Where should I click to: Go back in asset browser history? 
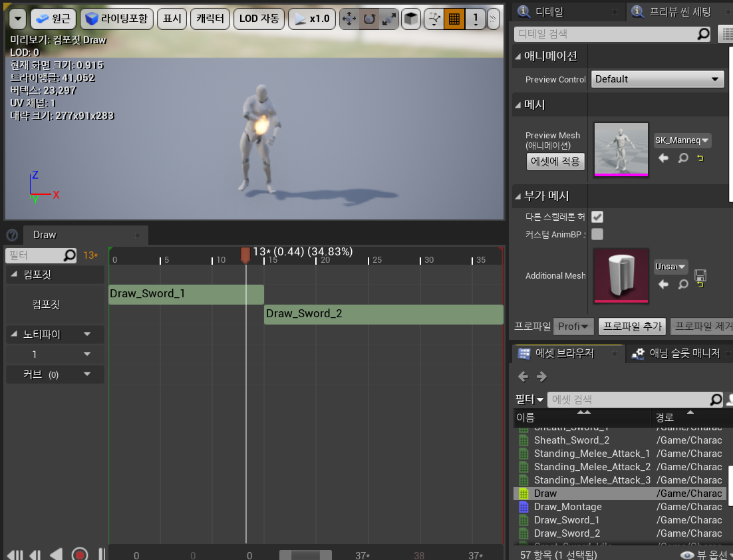click(523, 376)
